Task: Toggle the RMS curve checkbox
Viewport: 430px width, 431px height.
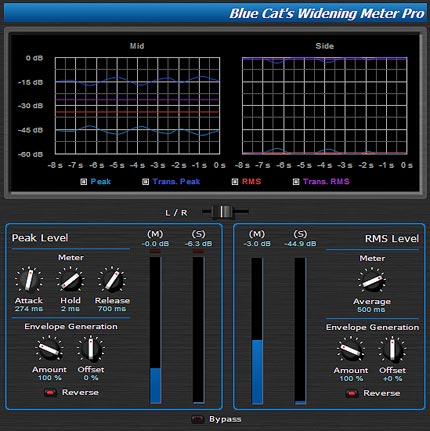Action: tap(235, 182)
